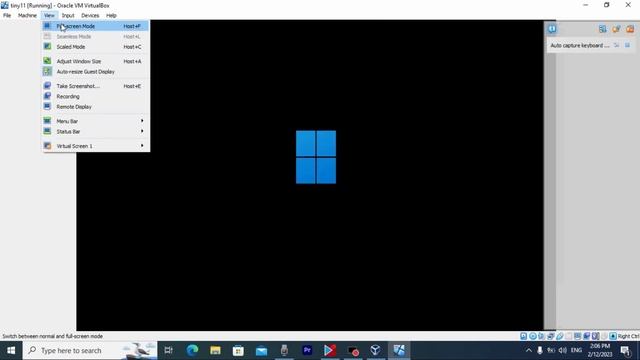This screenshot has height=360, width=640.
Task: Open the Input menu
Action: pos(68,16)
